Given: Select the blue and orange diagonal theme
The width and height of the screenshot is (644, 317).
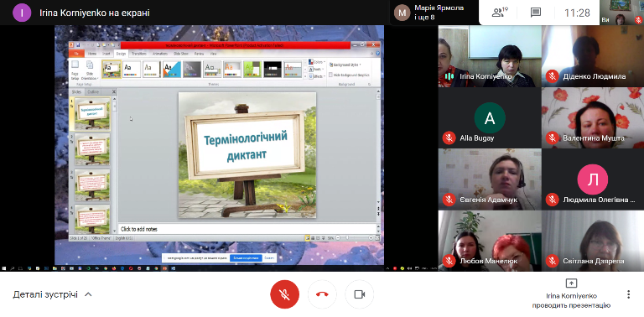Looking at the screenshot, I should point(172,69).
